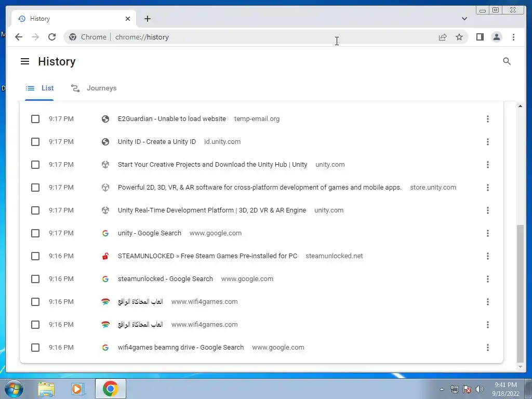Screen dimensions: 532x399
Task: Switch to the Journeys tab
Action: pyautogui.click(x=94, y=88)
